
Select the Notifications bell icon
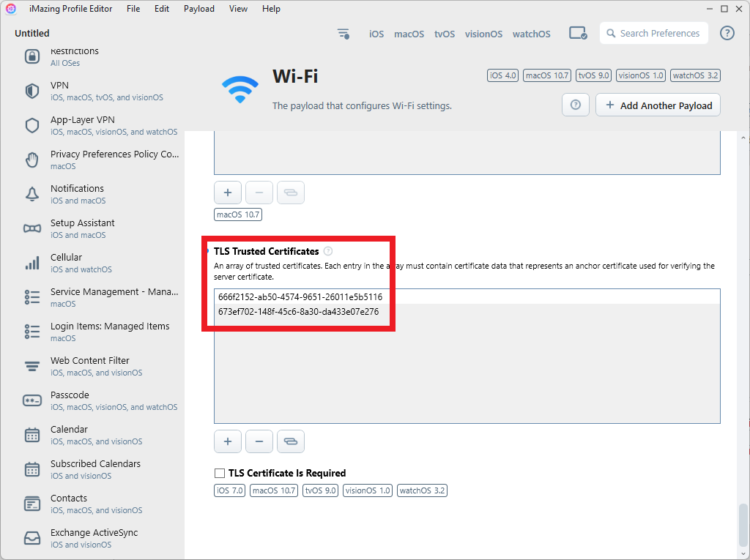32,194
